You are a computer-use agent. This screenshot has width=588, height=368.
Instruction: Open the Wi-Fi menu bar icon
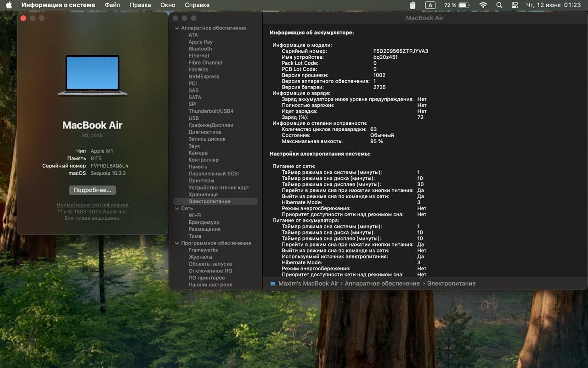pyautogui.click(x=483, y=5)
